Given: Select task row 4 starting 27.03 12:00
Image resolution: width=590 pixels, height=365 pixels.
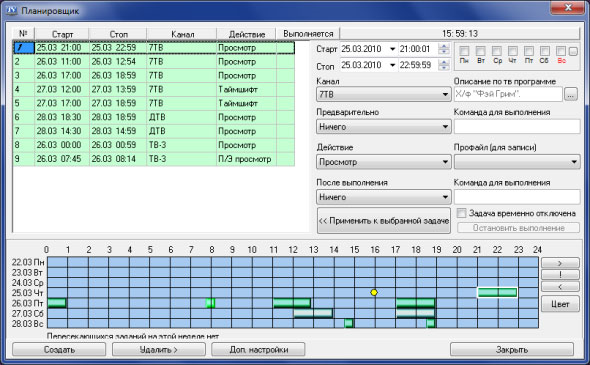Looking at the screenshot, I should (154, 89).
